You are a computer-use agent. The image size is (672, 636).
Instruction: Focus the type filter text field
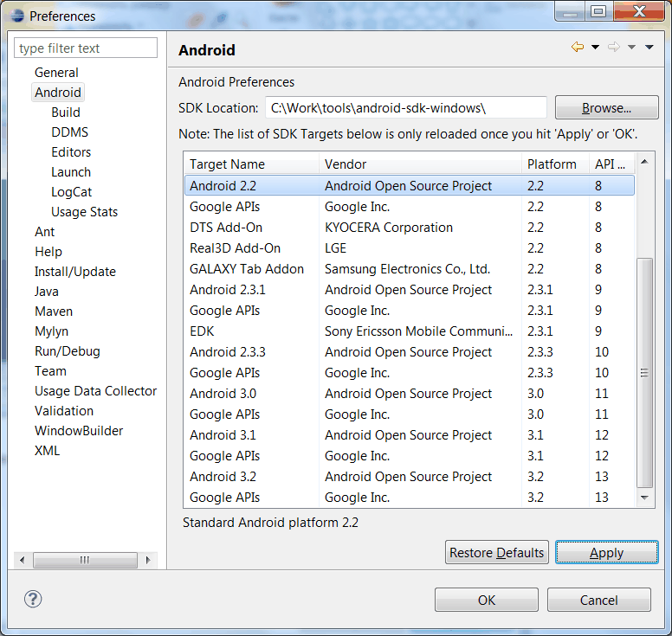86,48
